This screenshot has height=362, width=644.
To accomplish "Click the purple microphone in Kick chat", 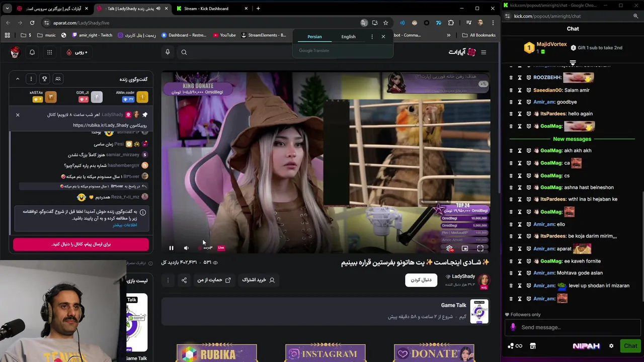I will click(513, 327).
